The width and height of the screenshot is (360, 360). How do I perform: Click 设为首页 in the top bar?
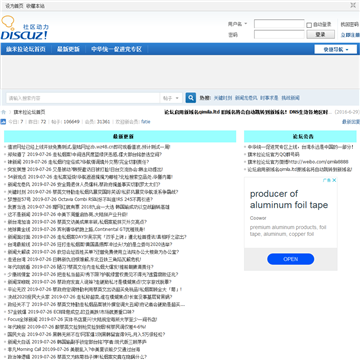click(14, 6)
